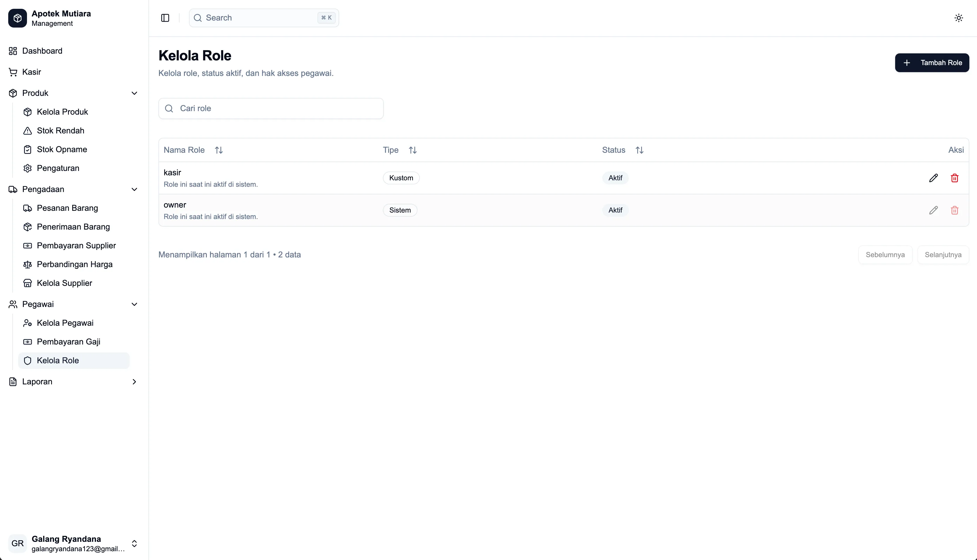Click the Kelola Supplier store icon
977x560 pixels.
[27, 283]
